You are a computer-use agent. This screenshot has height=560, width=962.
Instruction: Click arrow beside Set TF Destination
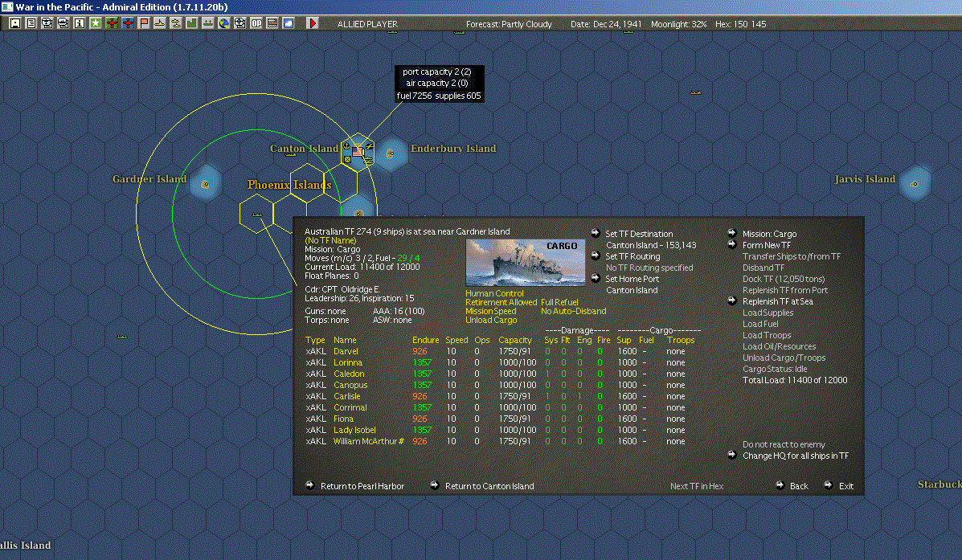pyautogui.click(x=595, y=233)
